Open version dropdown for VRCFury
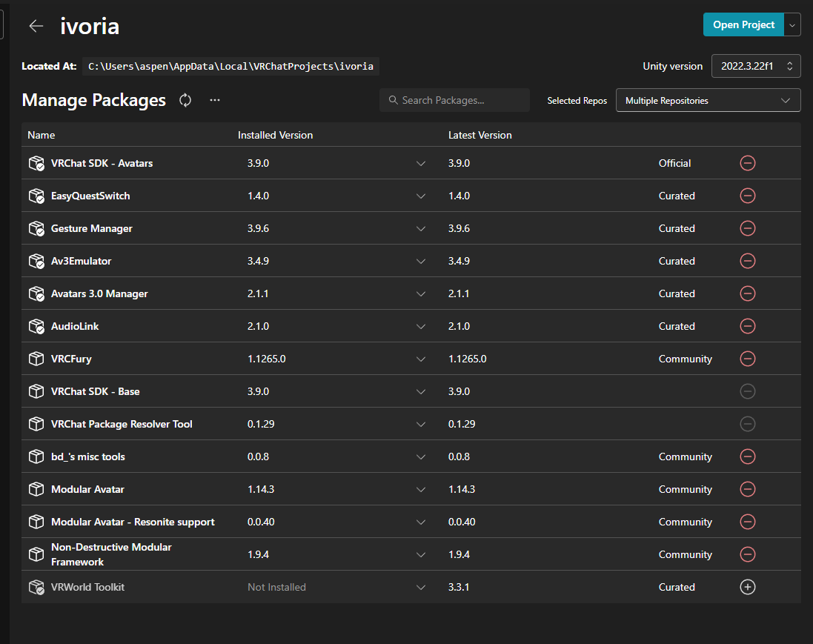813x644 pixels. 420,359
